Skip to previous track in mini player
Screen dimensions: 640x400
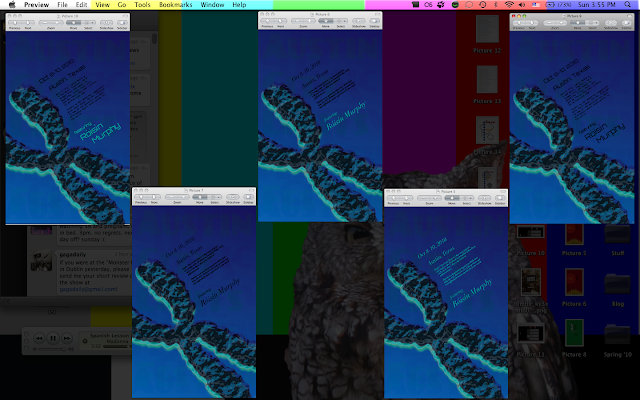[39, 338]
